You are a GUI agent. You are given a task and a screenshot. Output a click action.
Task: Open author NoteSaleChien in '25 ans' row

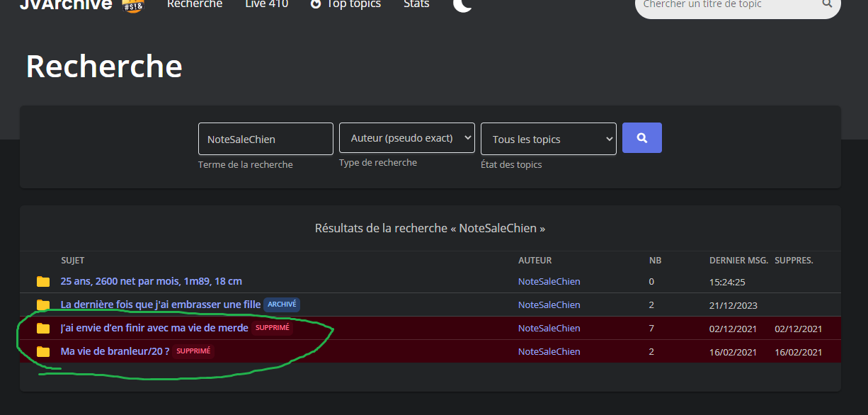pos(549,281)
